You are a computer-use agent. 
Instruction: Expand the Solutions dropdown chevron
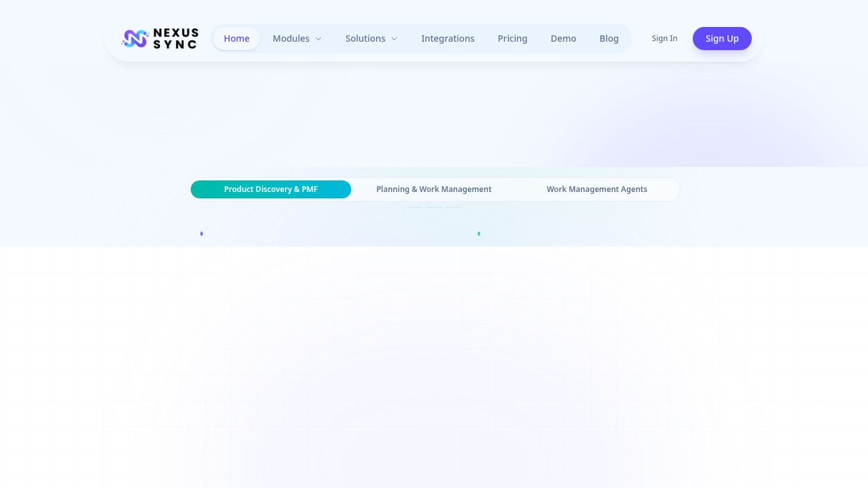coord(394,39)
